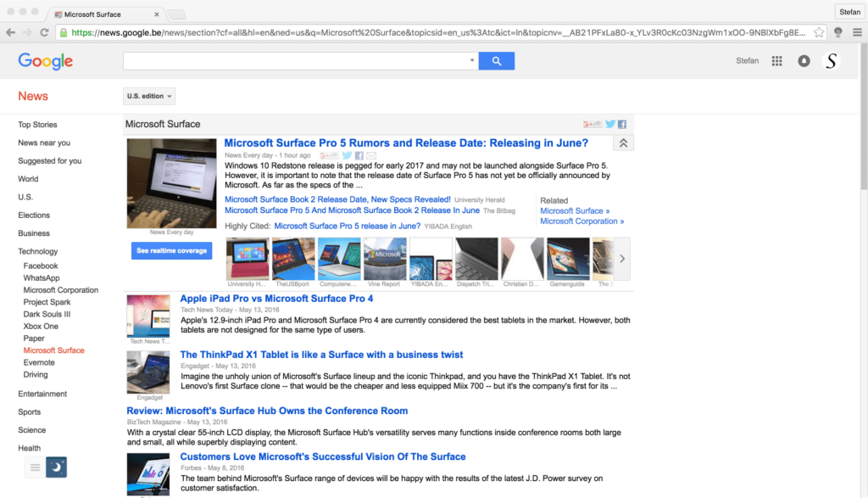Viewport: 868px width, 498px height.
Task: Click in the Google search input field
Action: (295, 61)
